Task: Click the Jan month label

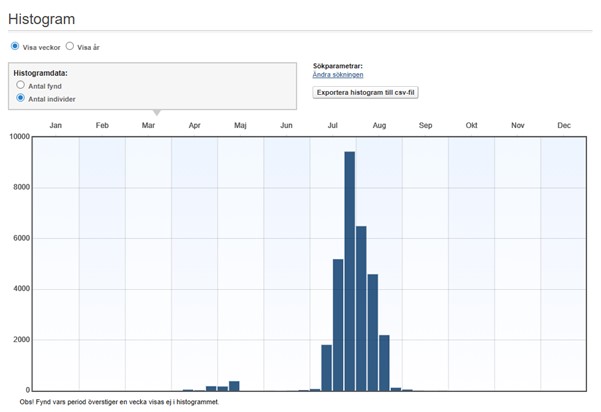Action: (56, 125)
